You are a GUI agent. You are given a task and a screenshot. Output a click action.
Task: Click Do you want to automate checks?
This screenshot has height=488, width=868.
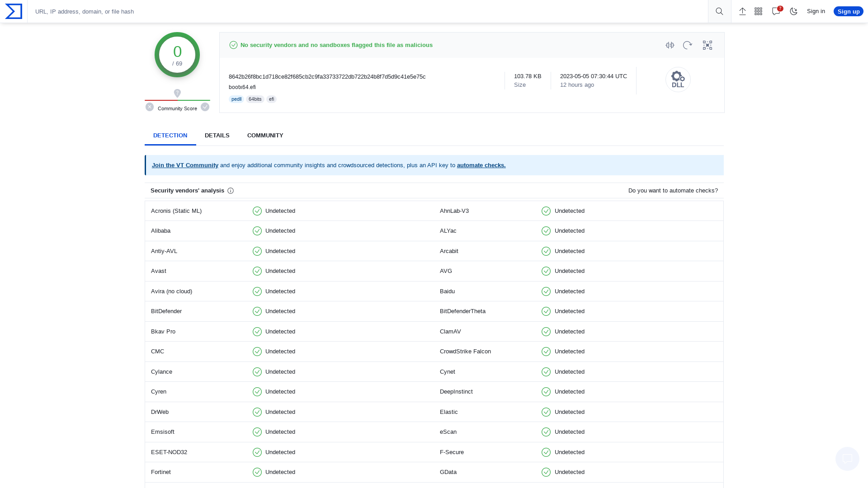pyautogui.click(x=673, y=191)
